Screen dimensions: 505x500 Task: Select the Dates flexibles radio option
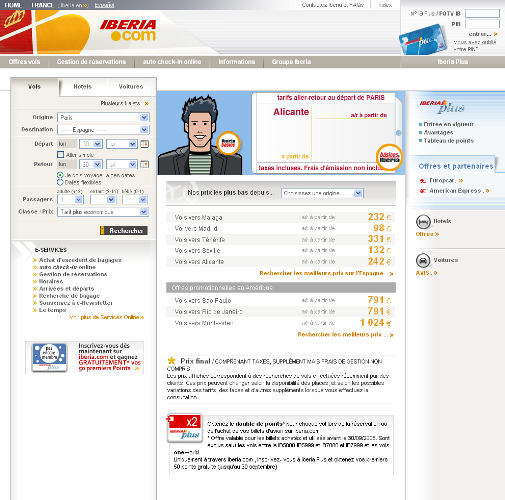60,182
